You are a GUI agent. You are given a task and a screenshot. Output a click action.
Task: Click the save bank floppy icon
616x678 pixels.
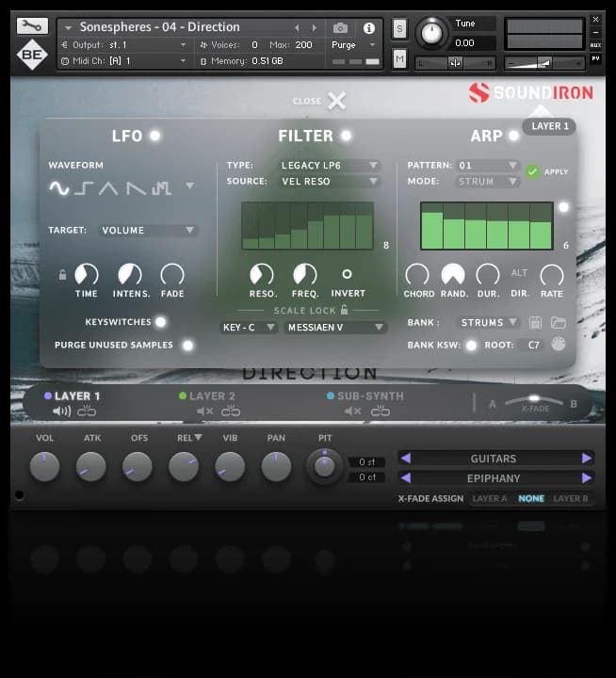point(536,323)
